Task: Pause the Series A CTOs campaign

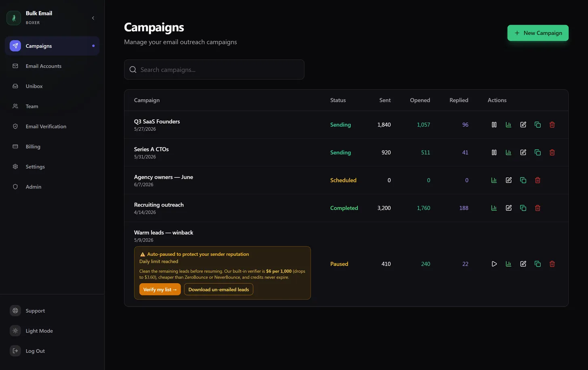Action: [494, 153]
